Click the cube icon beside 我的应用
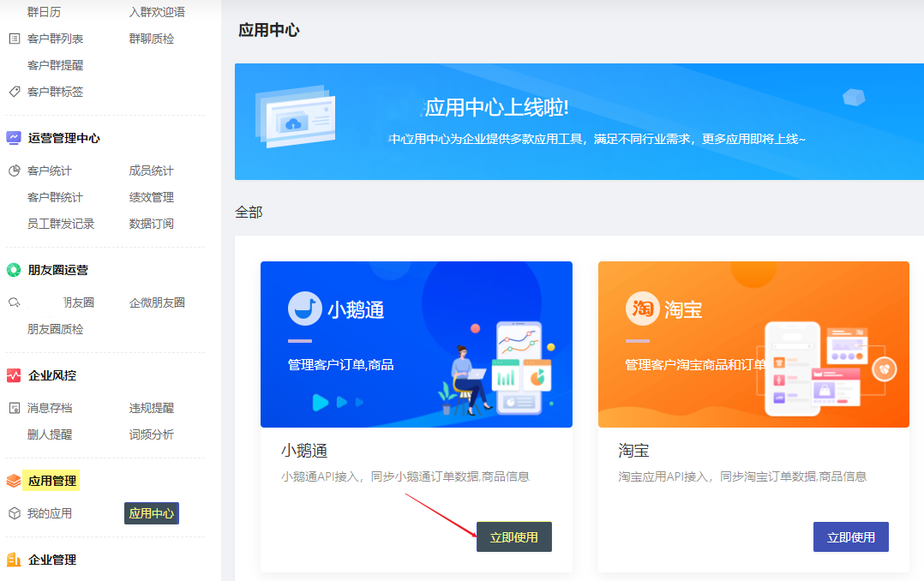The image size is (924, 581). click(x=15, y=513)
